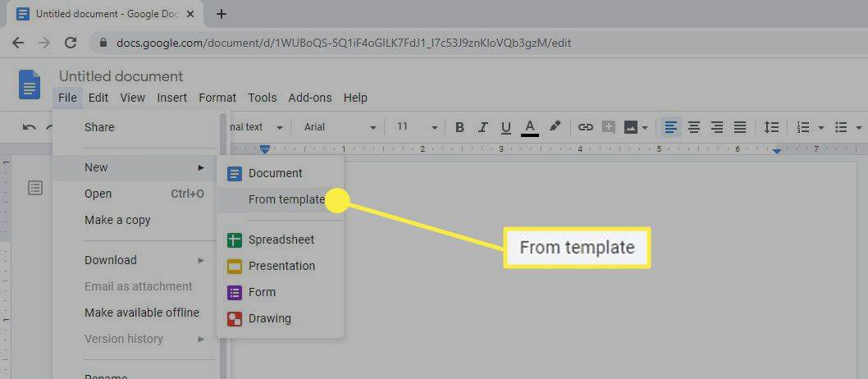Click the insert image icon
Screen dimensions: 868x379
tap(631, 127)
